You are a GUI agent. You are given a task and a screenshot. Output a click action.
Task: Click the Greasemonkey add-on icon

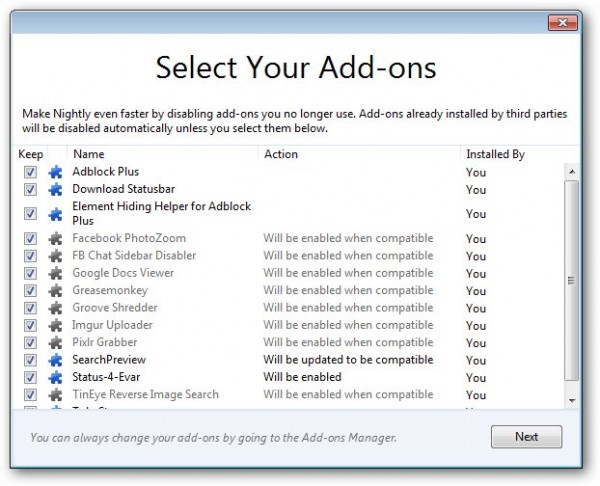click(55, 290)
